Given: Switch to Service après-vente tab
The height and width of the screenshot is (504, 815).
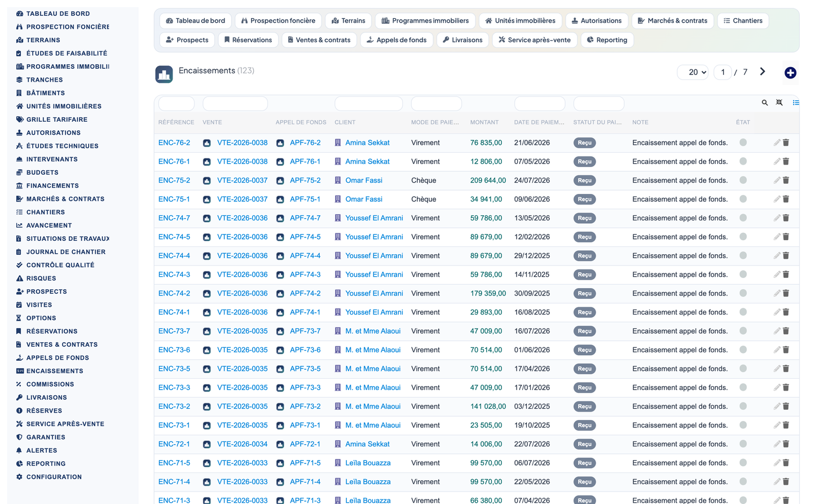Looking at the screenshot, I should [x=534, y=40].
